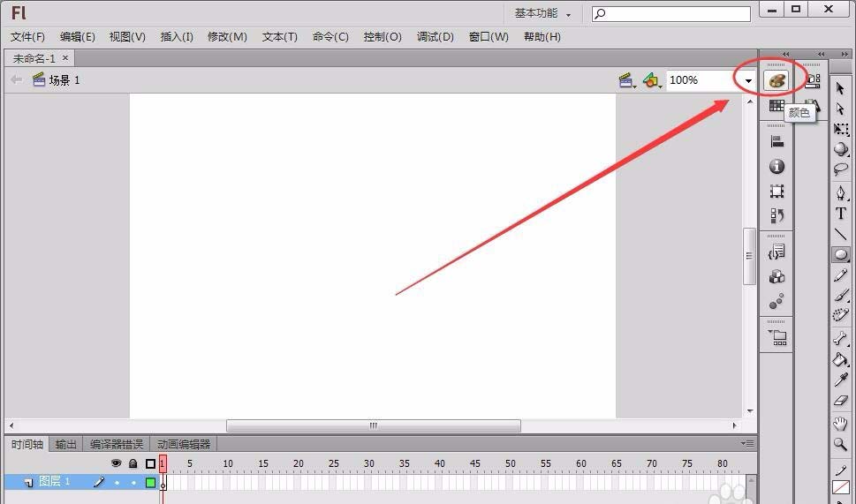Select the 3D Rotation tool
The height and width of the screenshot is (504, 856).
click(x=841, y=149)
